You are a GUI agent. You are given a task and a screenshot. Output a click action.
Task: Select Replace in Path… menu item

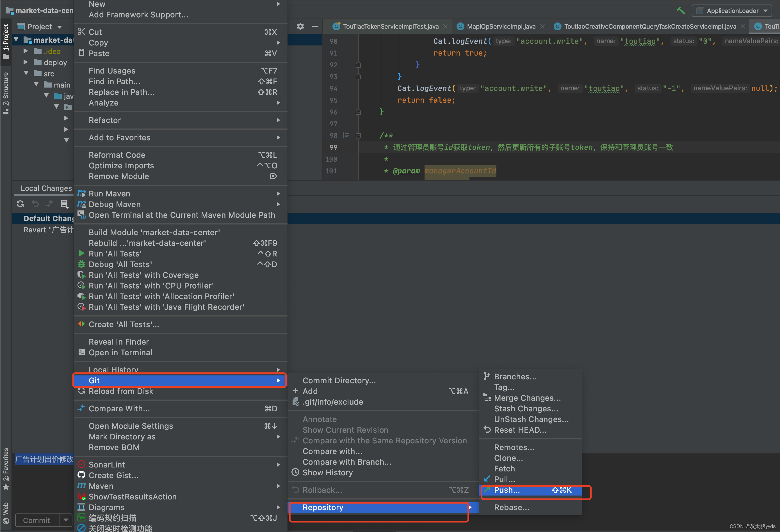180,92
